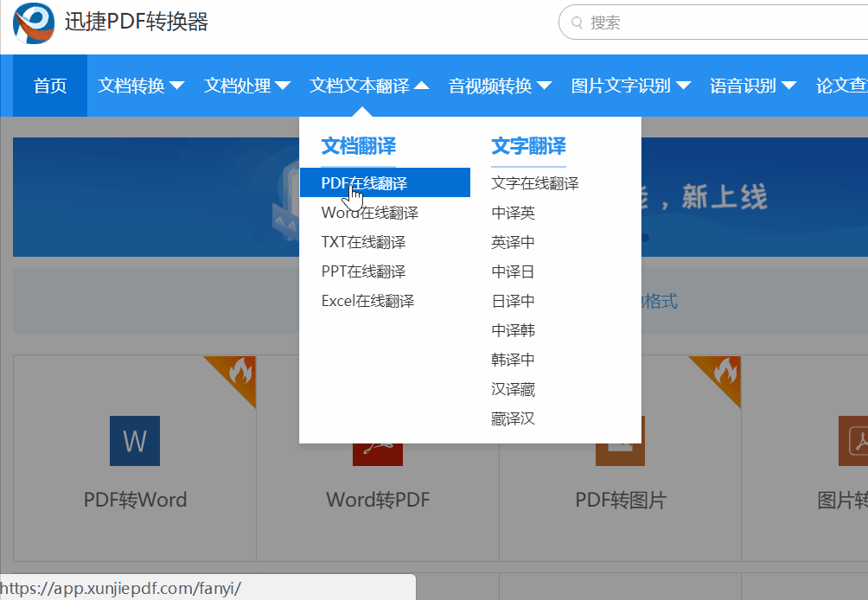Select the PDF转Word tool icon

tap(134, 441)
